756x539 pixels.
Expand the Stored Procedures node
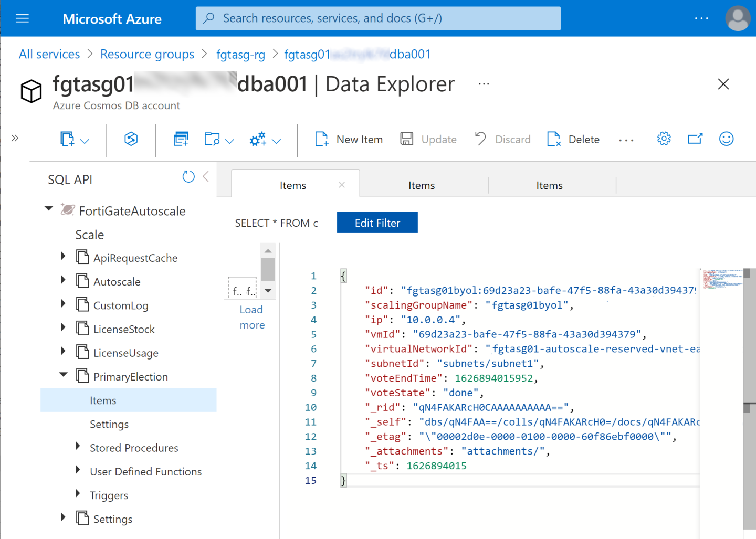(x=78, y=446)
